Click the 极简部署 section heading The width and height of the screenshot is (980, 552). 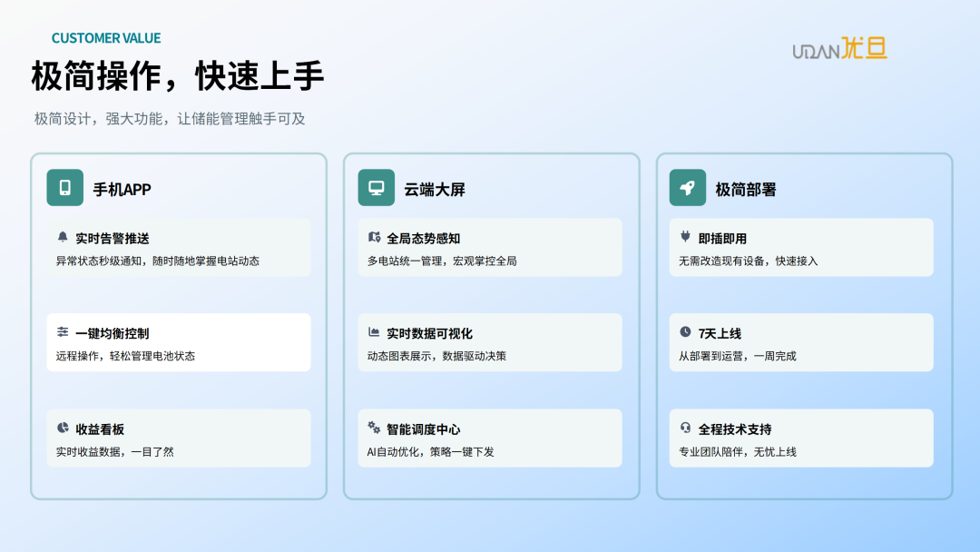tap(745, 190)
